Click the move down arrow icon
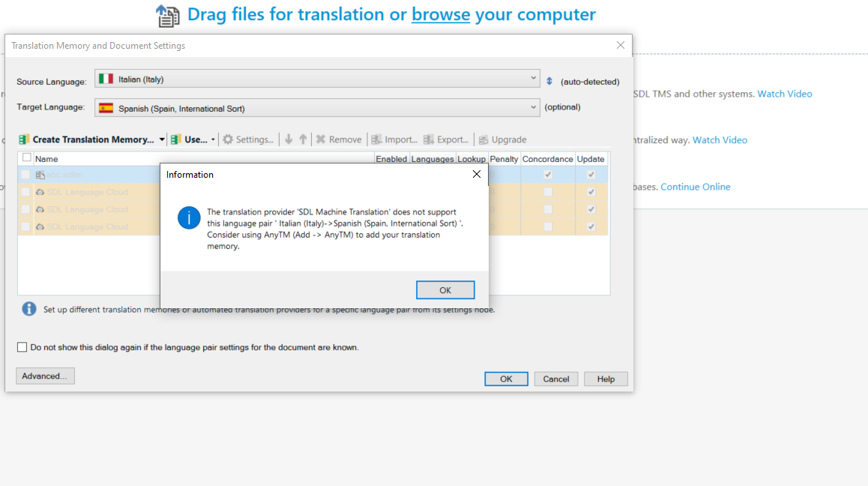 pos(289,139)
